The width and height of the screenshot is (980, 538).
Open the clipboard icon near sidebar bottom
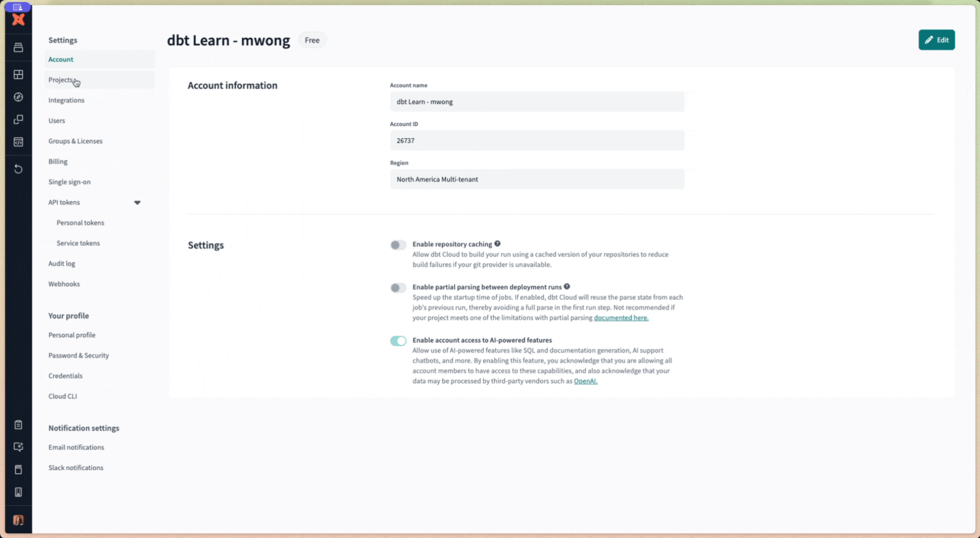tap(18, 424)
